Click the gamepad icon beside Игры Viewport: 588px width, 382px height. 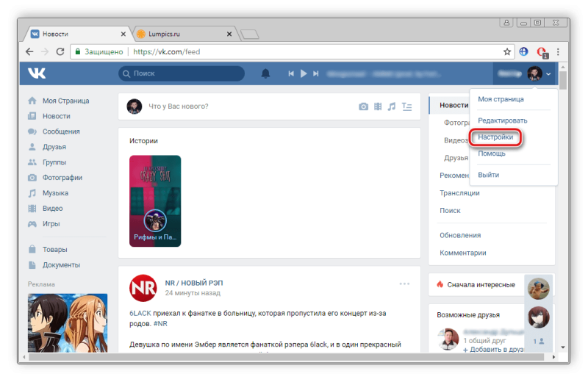pyautogui.click(x=32, y=224)
